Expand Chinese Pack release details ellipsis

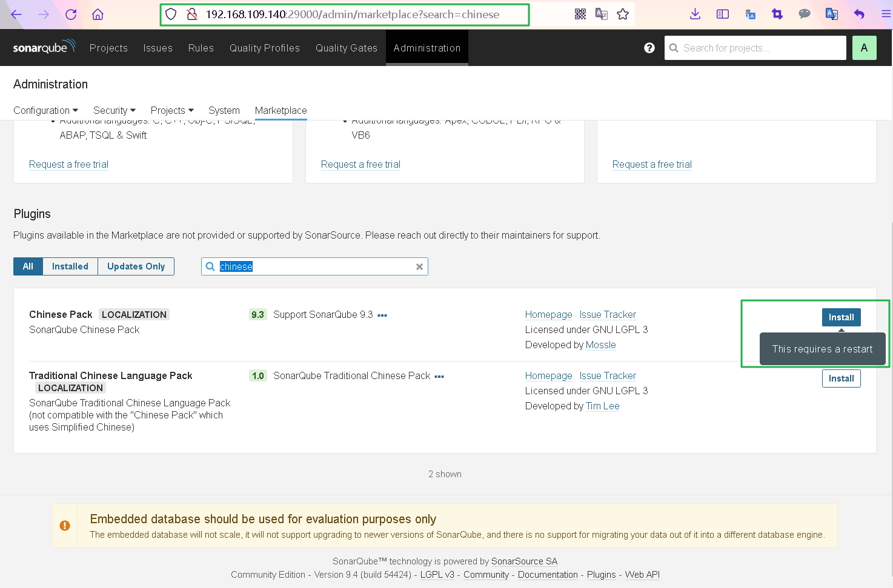coord(382,315)
